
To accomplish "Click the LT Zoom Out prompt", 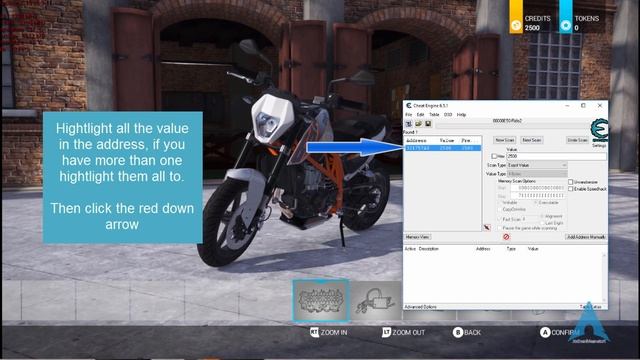I will [x=403, y=333].
